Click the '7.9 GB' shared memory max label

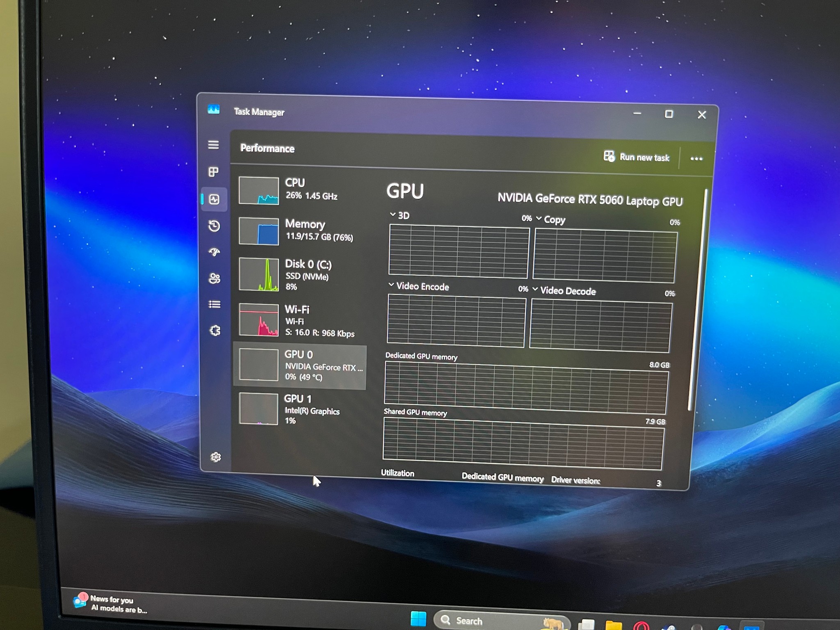click(655, 422)
